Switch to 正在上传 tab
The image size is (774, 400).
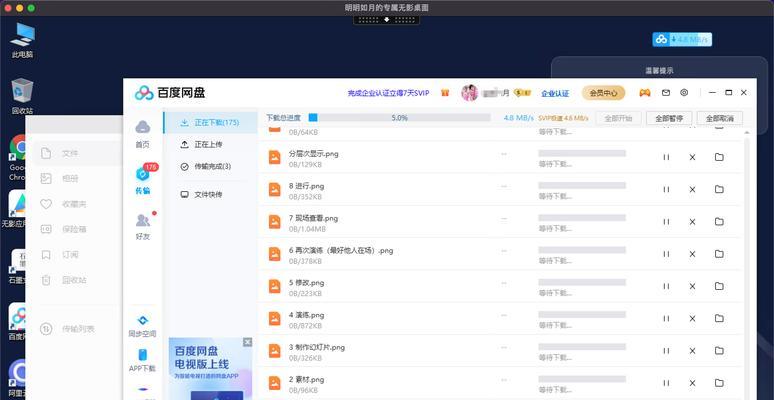click(210, 145)
